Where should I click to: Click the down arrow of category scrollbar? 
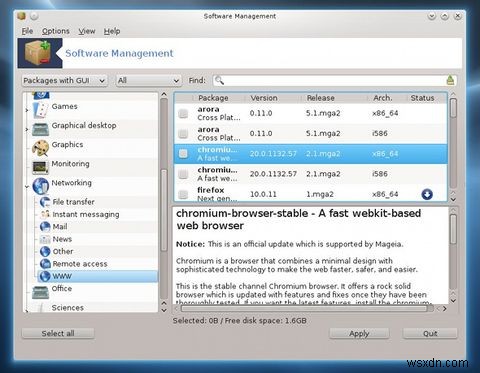(x=164, y=310)
